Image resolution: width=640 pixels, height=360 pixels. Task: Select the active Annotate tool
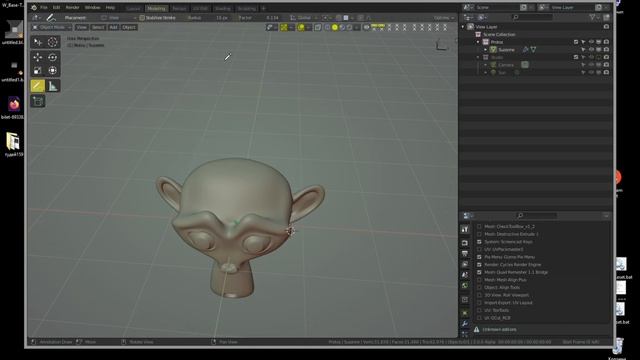[x=38, y=86]
